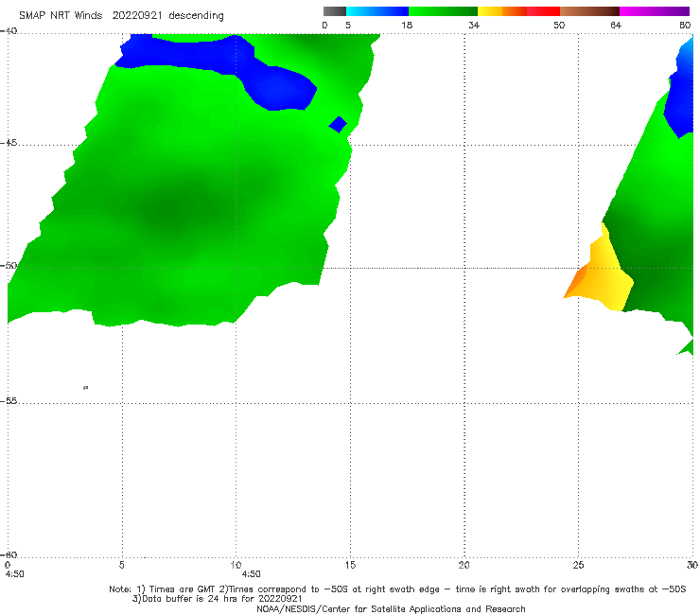Click the small green triangle fragment in right swath
The height and width of the screenshot is (615, 700).
[x=688, y=348]
